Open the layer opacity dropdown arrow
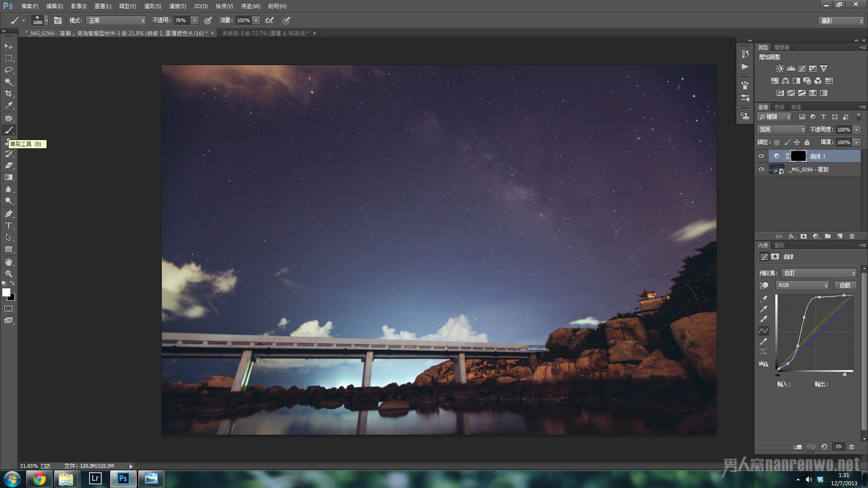 pyautogui.click(x=857, y=130)
